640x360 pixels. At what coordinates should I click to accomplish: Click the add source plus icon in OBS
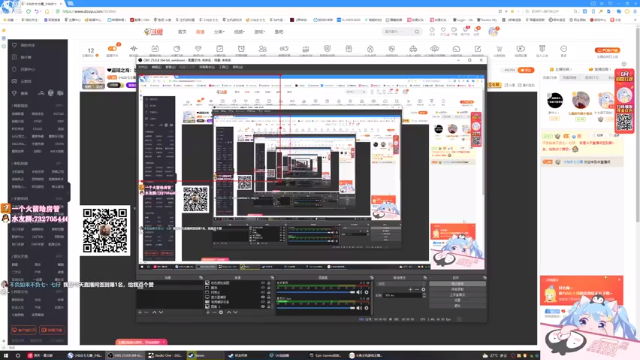click(x=208, y=312)
